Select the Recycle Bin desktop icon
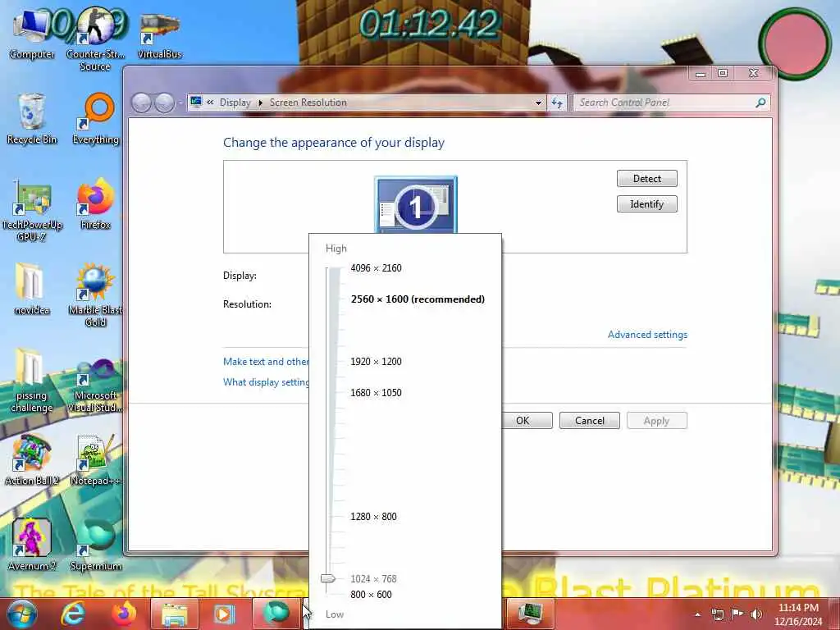Screen dimensions: 840x630 [x=32, y=119]
